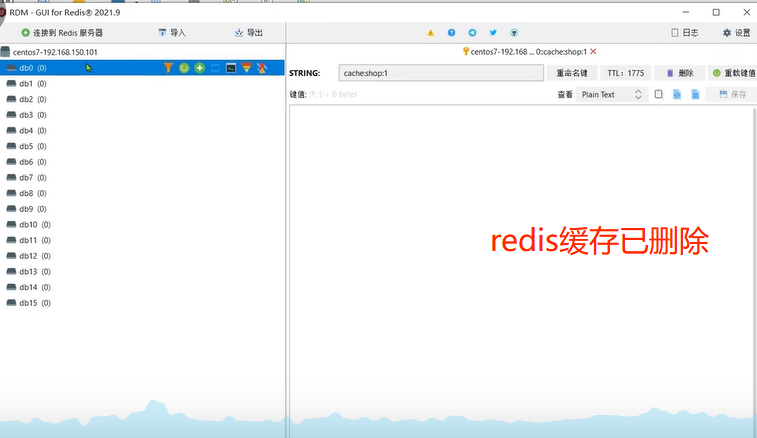The width and height of the screenshot is (757, 438).
Task: Open the filter icon on db0 row
Action: coord(168,68)
